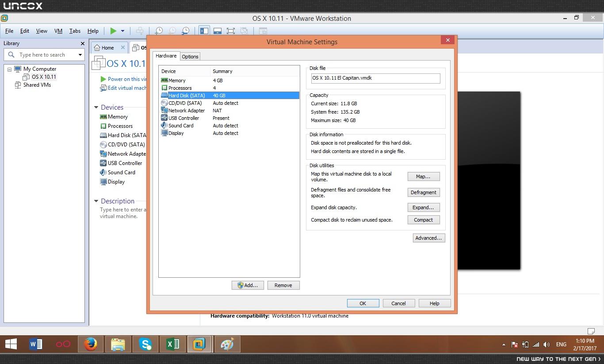
Task: Click the network signal icon in the tray
Action: point(536,345)
